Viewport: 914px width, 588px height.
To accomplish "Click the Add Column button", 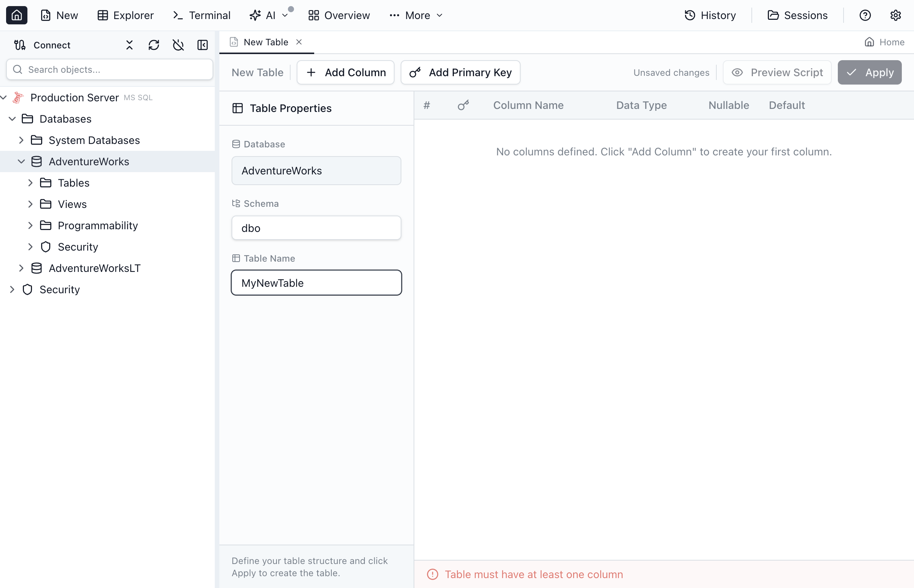I will point(345,72).
